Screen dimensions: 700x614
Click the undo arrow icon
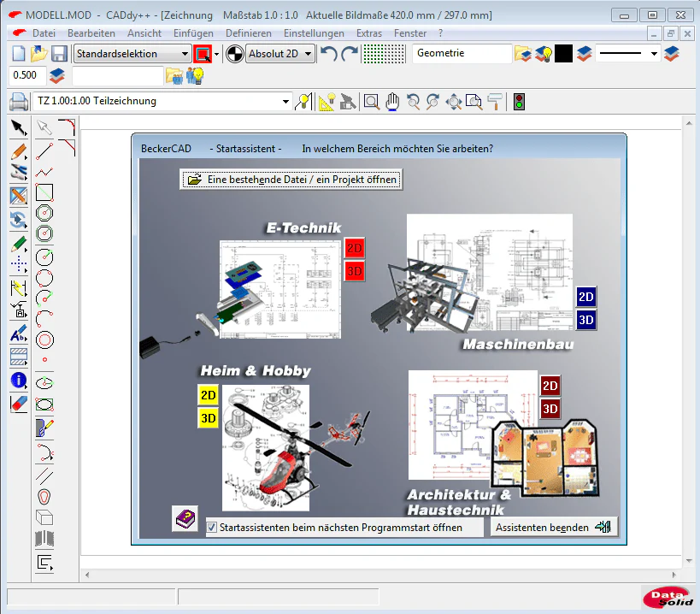[329, 54]
